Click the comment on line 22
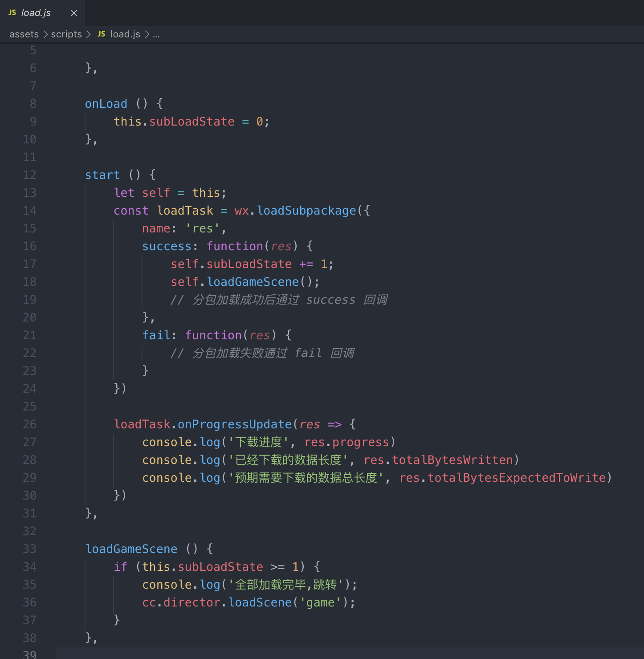Viewport: 644px width, 659px height. [263, 353]
